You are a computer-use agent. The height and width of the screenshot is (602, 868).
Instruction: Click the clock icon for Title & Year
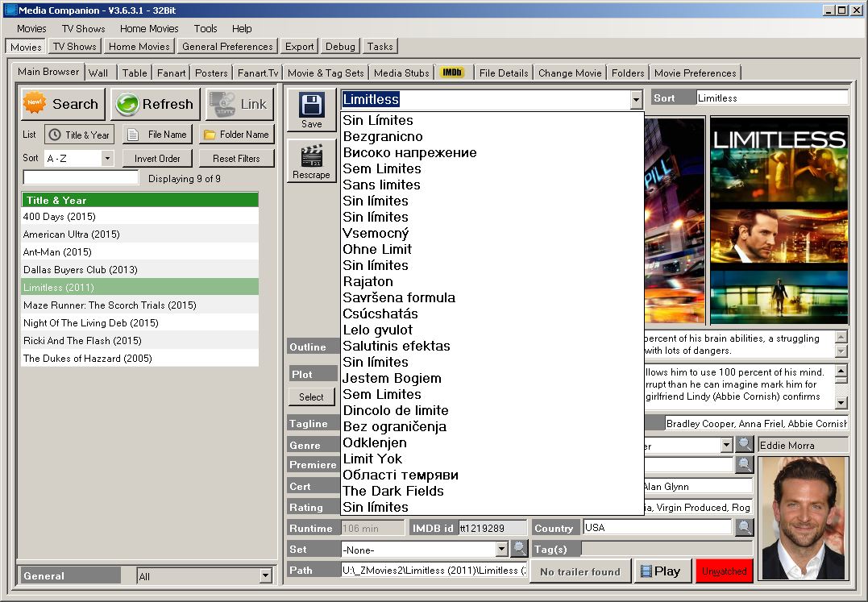tap(54, 135)
